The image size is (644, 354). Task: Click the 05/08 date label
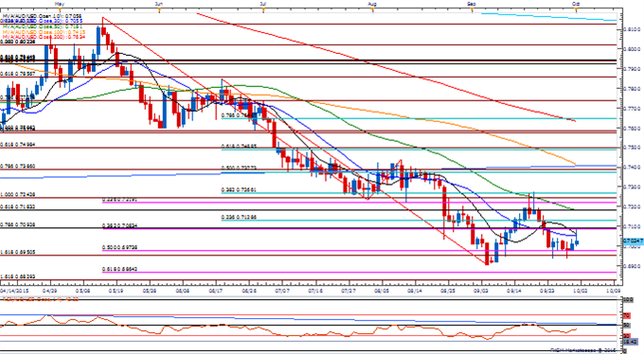tap(83, 290)
